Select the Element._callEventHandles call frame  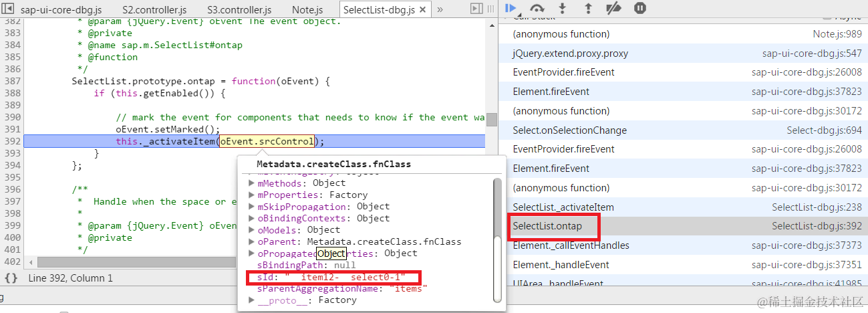[683, 245]
